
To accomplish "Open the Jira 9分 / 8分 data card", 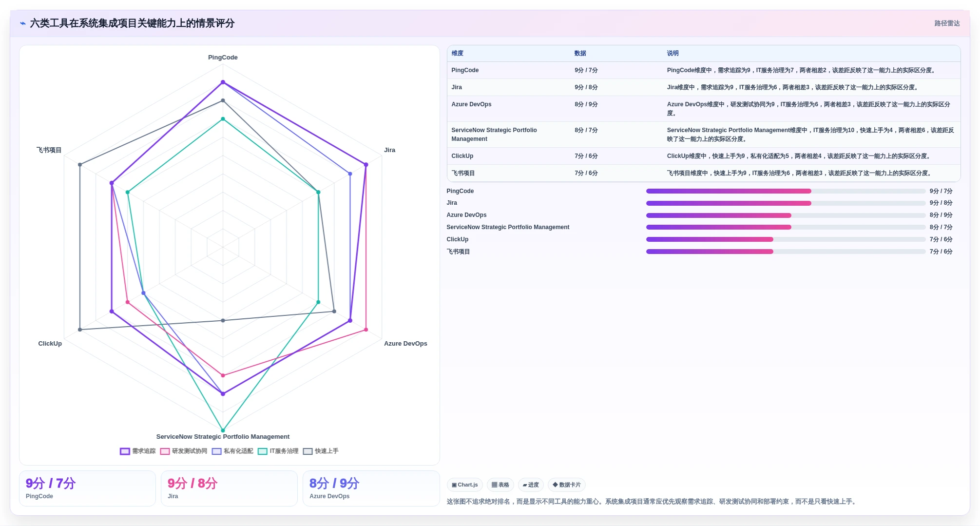I will pyautogui.click(x=229, y=488).
